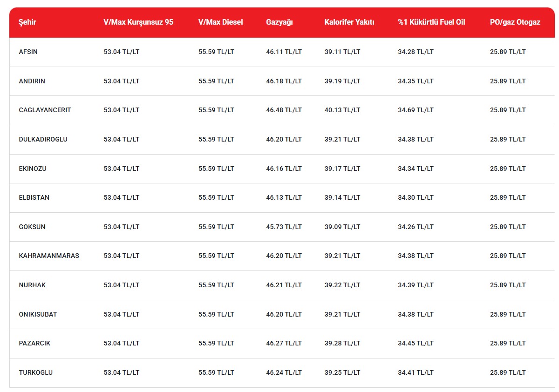
Task: Select the PO/gaz Otogaz column header
Action: point(515,22)
